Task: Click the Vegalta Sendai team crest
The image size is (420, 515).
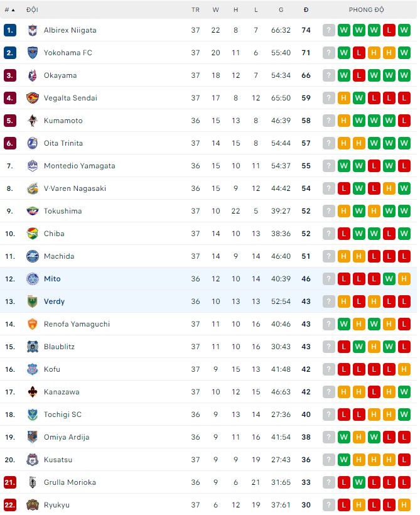Action: coord(33,98)
